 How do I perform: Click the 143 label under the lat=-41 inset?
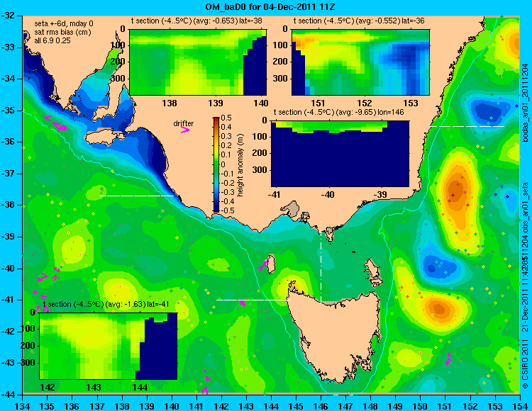coord(94,387)
